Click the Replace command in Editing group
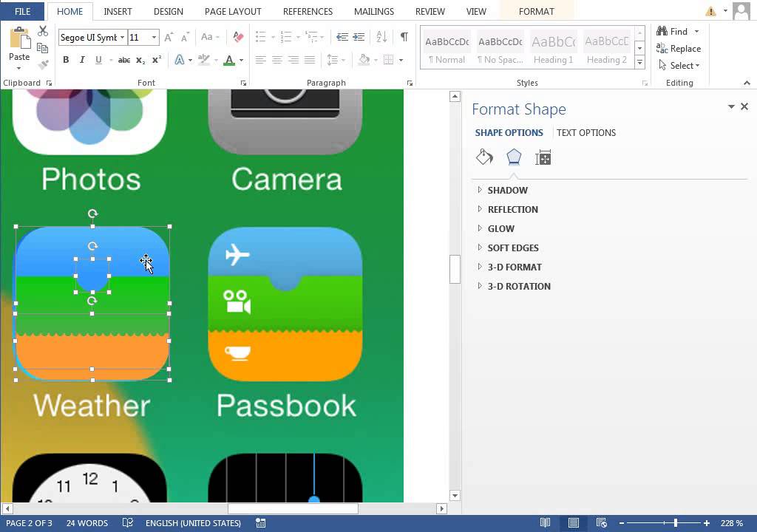Screen dimensions: 757x532 click(679, 48)
